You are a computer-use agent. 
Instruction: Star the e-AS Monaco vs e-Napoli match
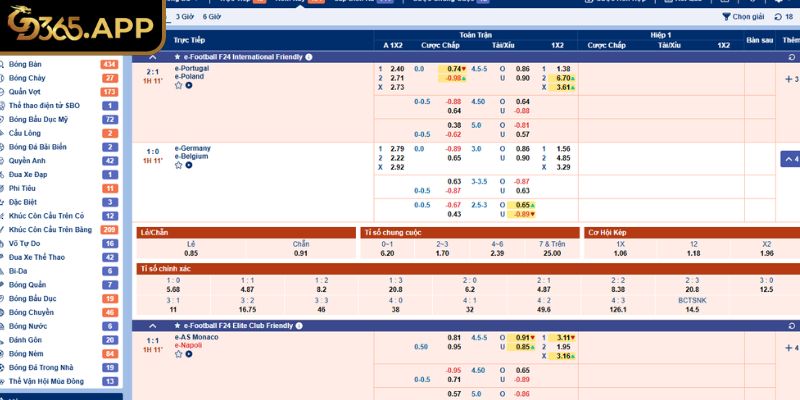pyautogui.click(x=179, y=354)
